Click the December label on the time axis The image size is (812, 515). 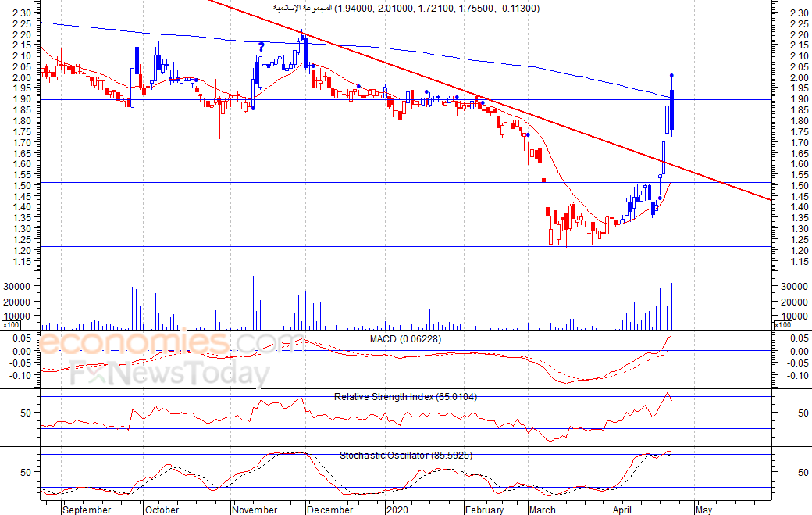(x=329, y=510)
